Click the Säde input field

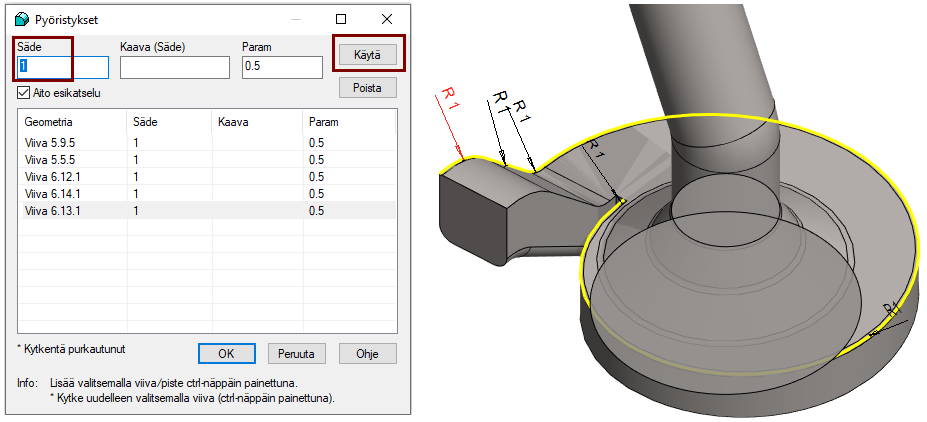click(x=62, y=67)
